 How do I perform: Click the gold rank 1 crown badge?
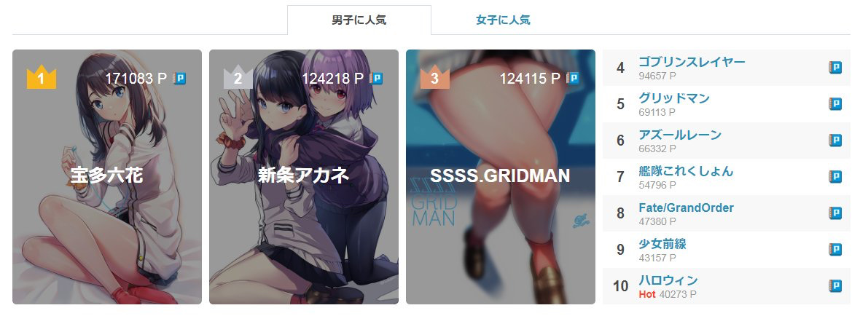(42, 78)
